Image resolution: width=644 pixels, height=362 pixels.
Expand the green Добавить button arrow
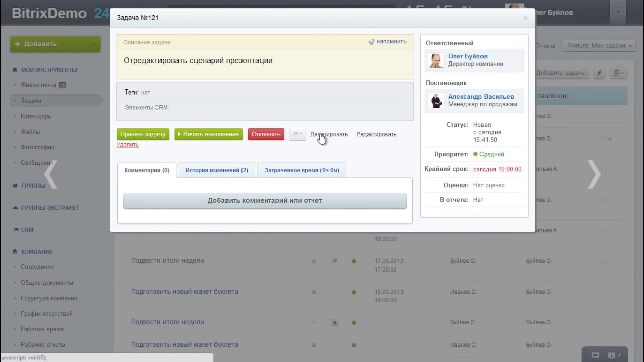click(x=93, y=44)
